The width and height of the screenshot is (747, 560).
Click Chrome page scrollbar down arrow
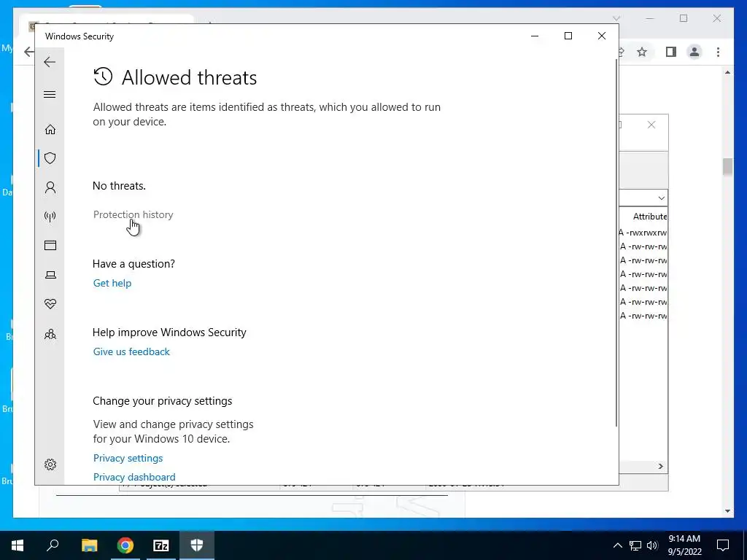[727, 511]
